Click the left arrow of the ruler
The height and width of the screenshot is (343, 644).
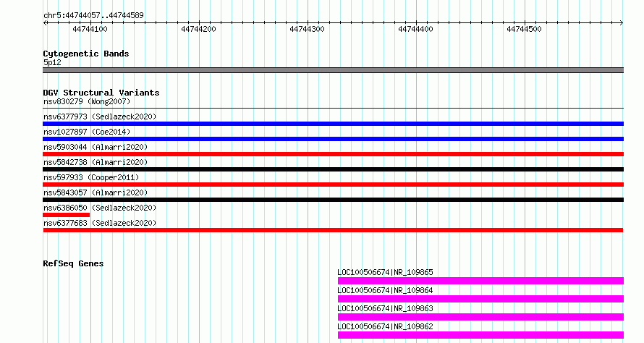coord(45,23)
